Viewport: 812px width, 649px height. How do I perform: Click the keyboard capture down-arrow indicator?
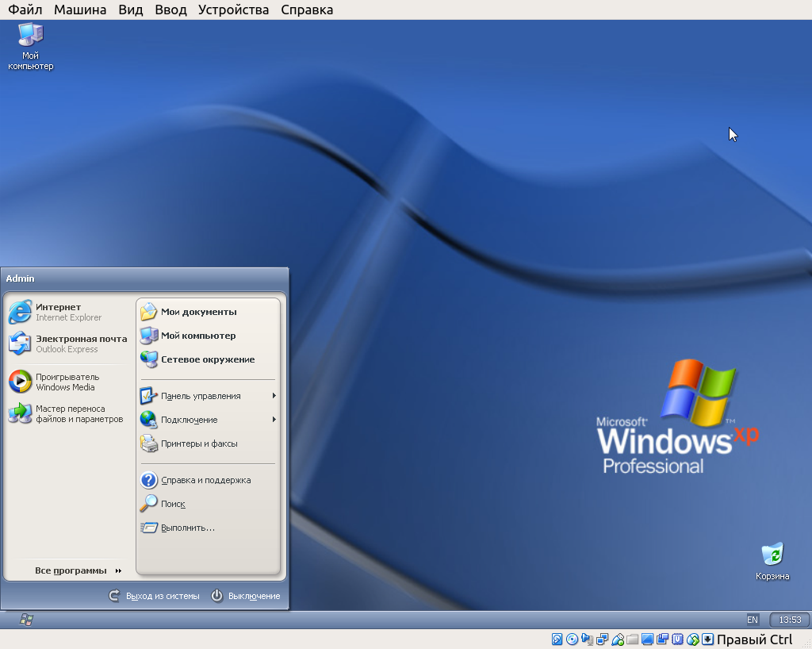coord(707,639)
